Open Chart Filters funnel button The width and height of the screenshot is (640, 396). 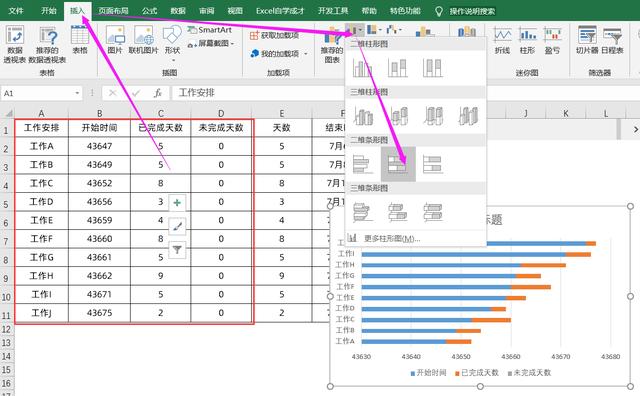[177, 249]
